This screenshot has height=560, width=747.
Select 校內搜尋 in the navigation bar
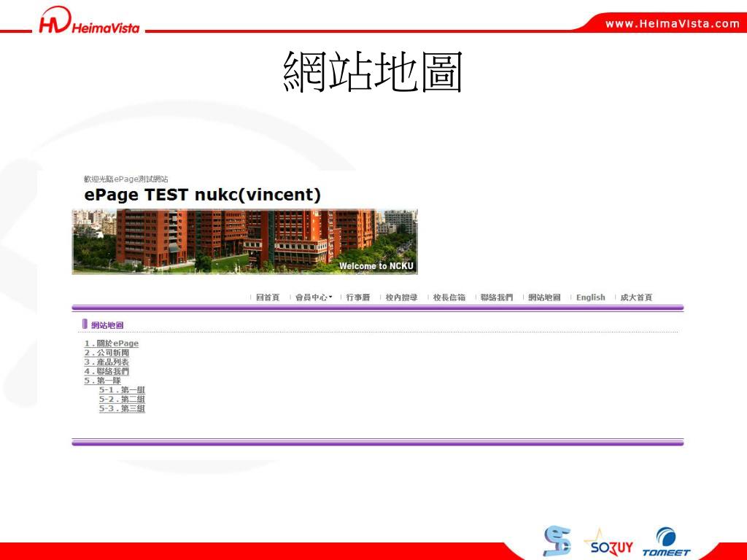pyautogui.click(x=402, y=297)
